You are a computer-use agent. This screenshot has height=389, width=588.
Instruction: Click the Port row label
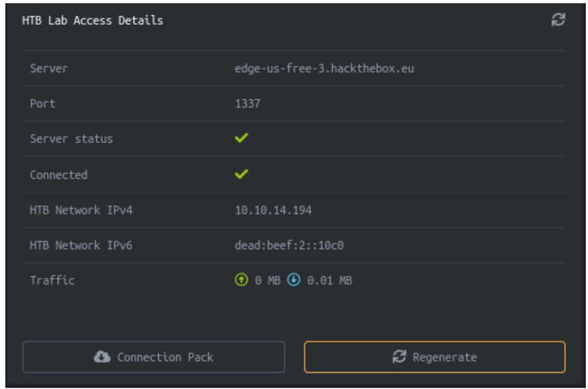tap(42, 104)
